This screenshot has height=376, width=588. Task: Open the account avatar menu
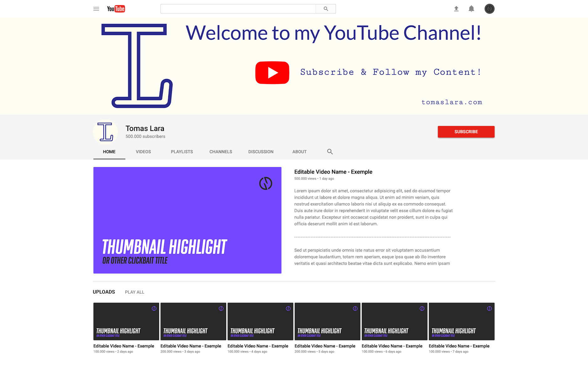coord(489,9)
